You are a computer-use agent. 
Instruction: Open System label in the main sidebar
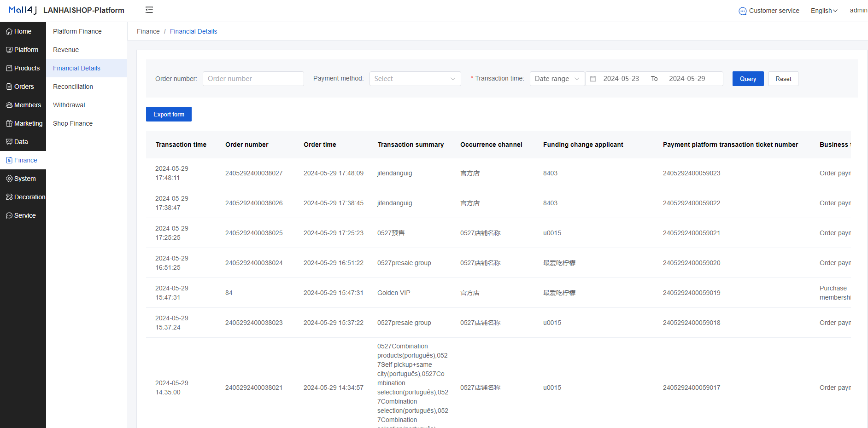(x=25, y=179)
